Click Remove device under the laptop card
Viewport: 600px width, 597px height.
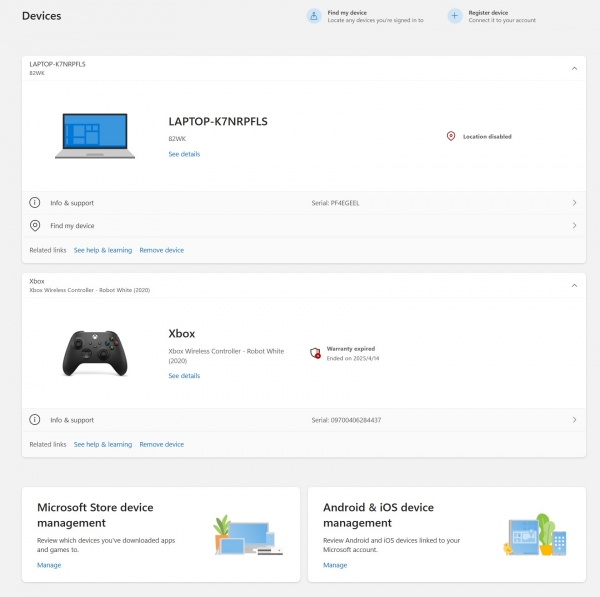tap(161, 250)
